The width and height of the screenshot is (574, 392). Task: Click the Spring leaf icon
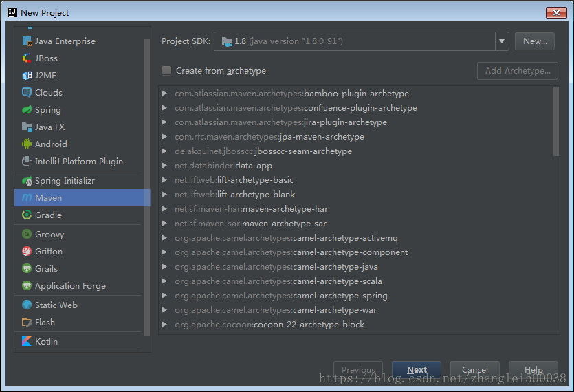coord(27,110)
